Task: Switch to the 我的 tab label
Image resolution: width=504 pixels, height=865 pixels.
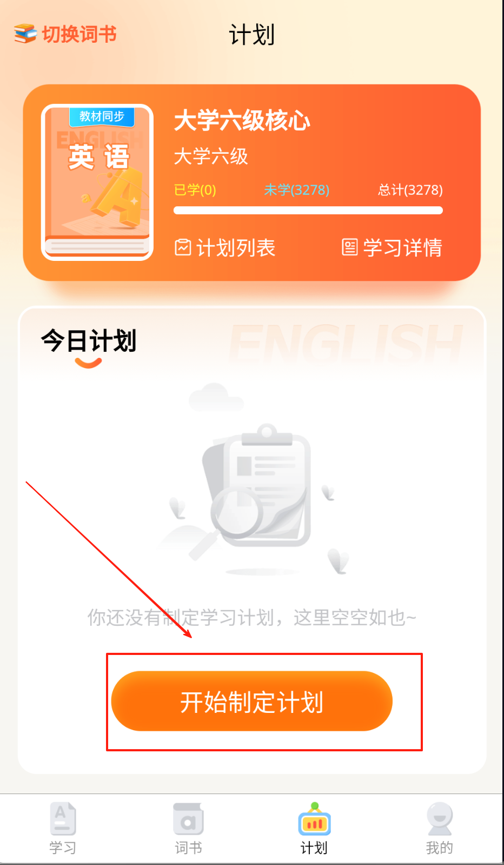Action: tap(440, 848)
